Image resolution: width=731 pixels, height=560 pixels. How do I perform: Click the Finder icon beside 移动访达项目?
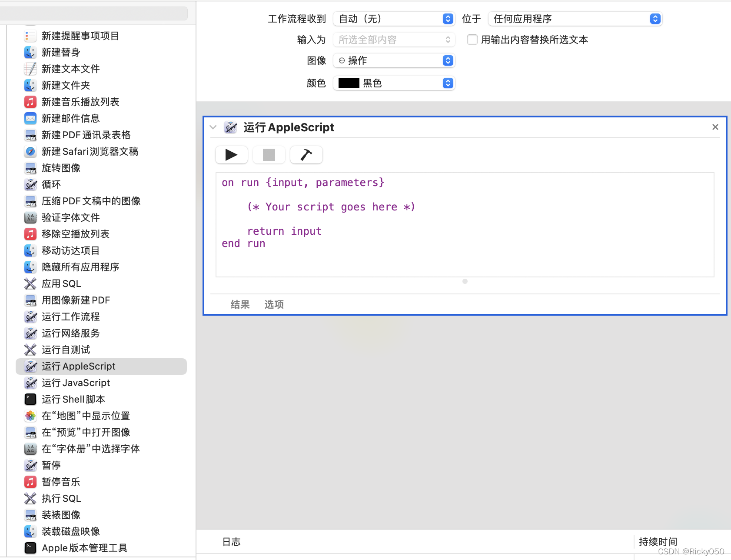[30, 250]
